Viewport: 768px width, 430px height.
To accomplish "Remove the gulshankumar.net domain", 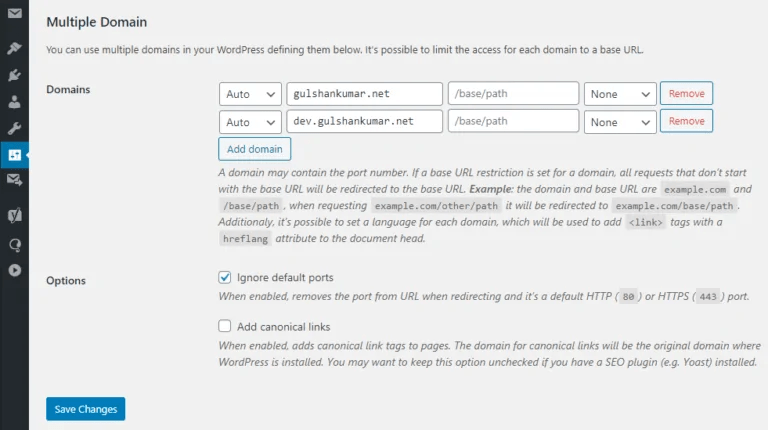I will 686,94.
